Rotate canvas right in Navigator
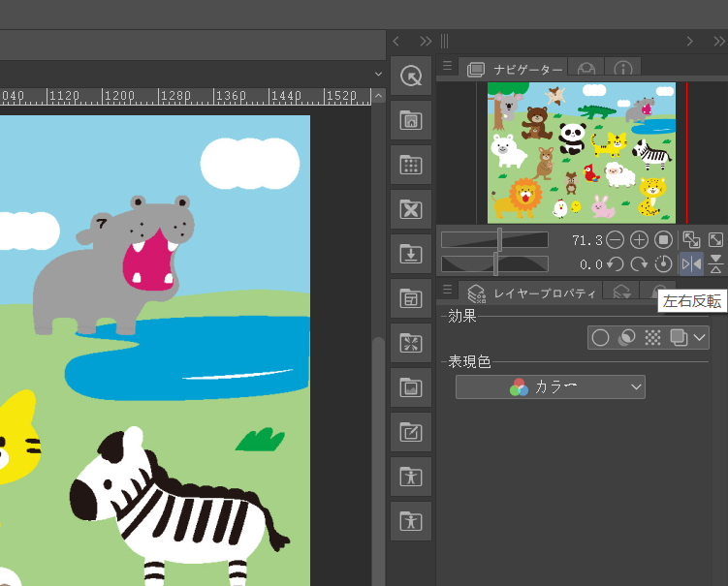Image resolution: width=728 pixels, height=586 pixels. click(639, 264)
